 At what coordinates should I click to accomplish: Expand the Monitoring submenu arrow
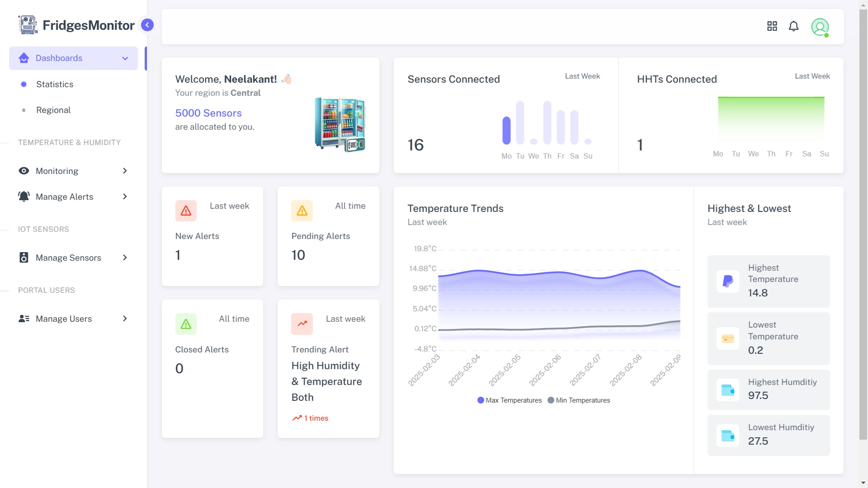[x=125, y=171]
